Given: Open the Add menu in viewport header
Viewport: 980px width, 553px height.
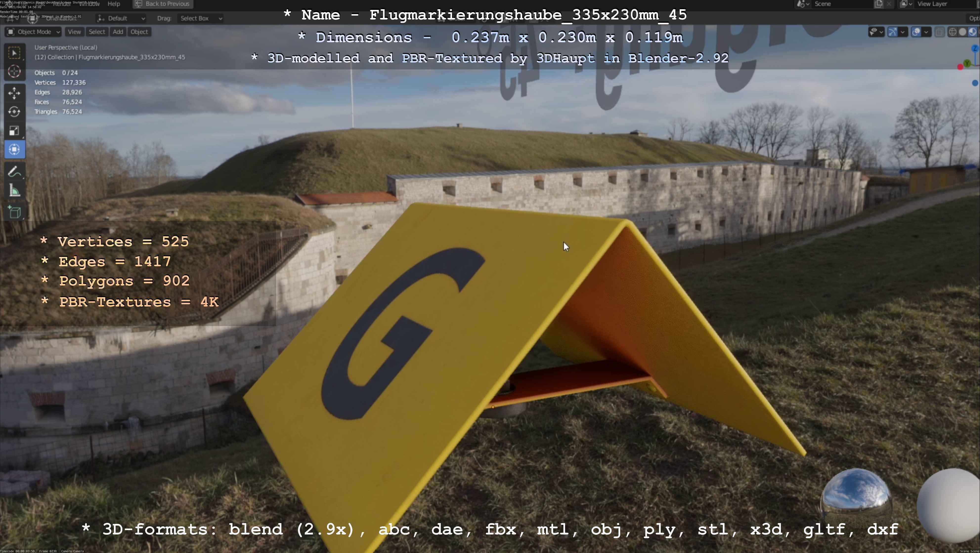Looking at the screenshot, I should [x=118, y=32].
